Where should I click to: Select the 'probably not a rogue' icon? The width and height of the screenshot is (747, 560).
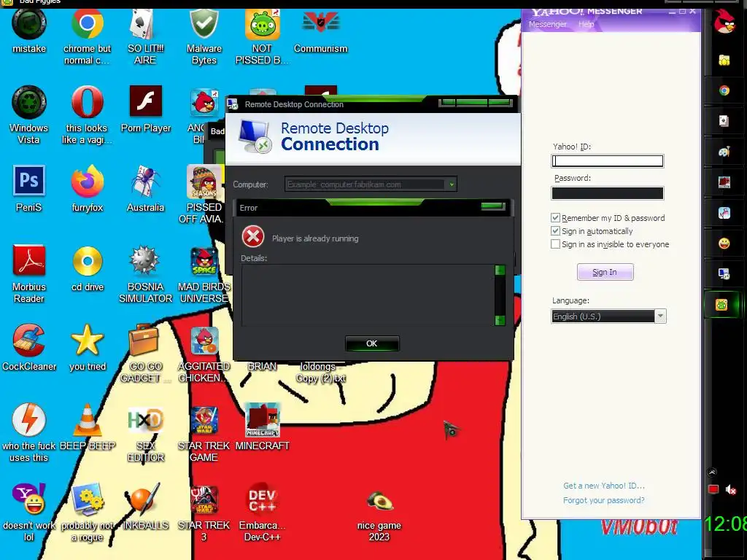pyautogui.click(x=88, y=513)
